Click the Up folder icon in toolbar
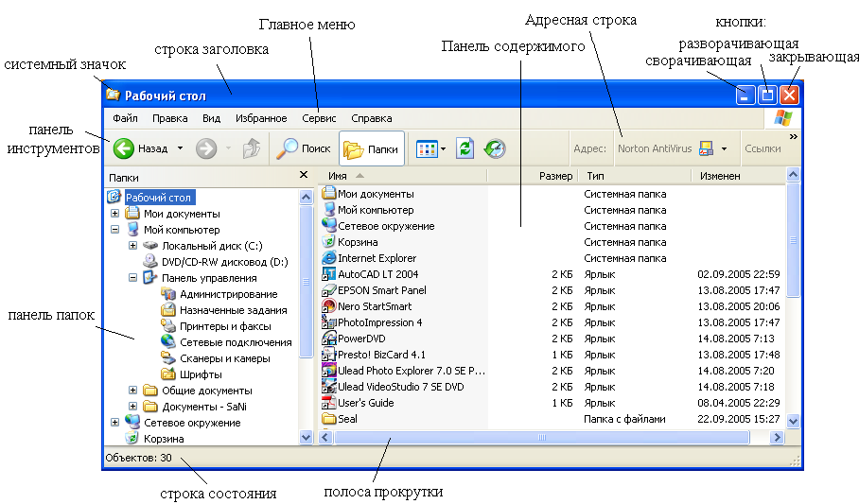Image resolution: width=859 pixels, height=504 pixels. [x=252, y=148]
